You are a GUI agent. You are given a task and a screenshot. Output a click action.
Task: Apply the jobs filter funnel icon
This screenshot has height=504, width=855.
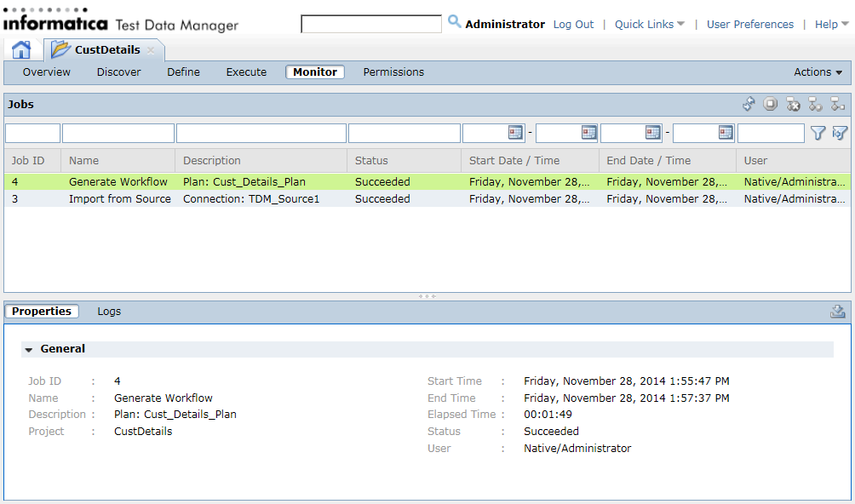[818, 133]
